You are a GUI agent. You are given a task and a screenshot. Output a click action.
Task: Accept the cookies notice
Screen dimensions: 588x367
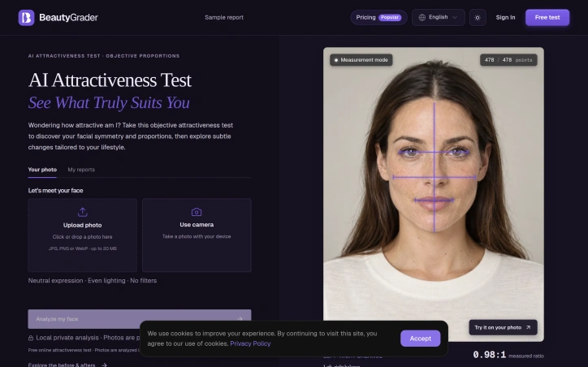(x=420, y=339)
